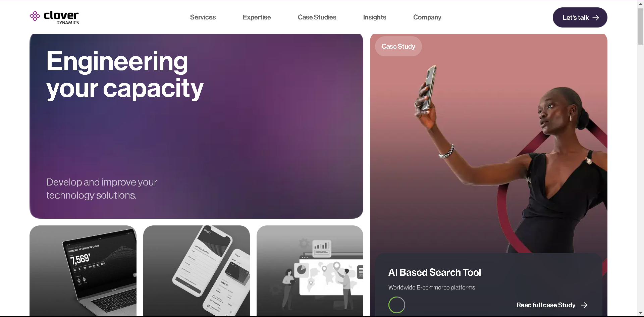
Task: Click the Case Study tag label
Action: pos(398,46)
